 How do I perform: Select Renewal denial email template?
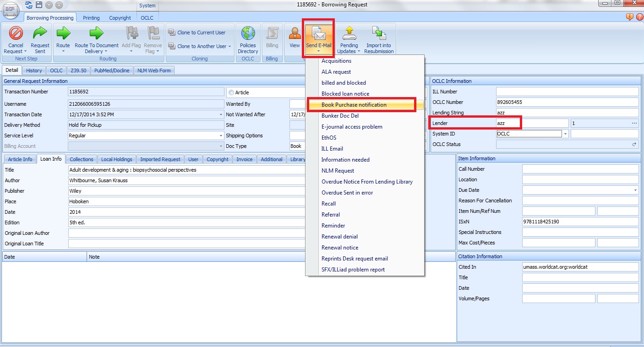[339, 237]
